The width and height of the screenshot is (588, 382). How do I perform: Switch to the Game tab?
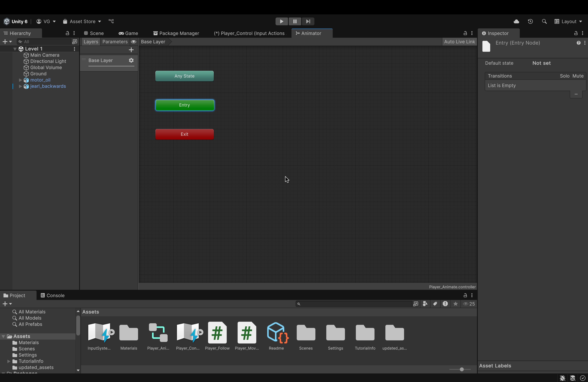tap(128, 33)
